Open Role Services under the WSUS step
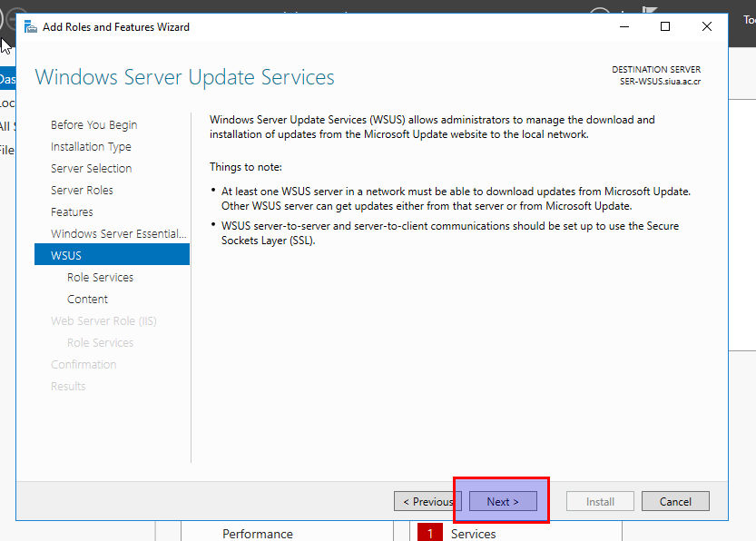This screenshot has width=756, height=541. 100,277
